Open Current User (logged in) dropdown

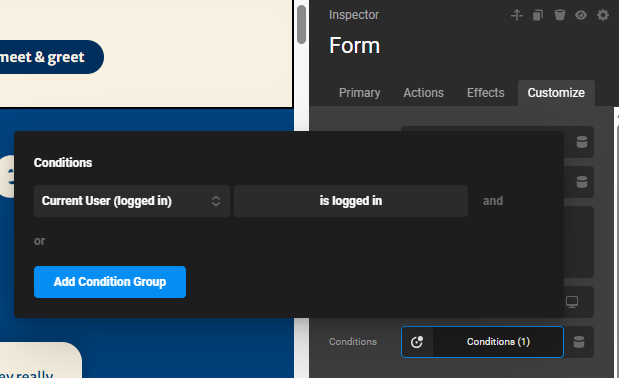(x=132, y=201)
